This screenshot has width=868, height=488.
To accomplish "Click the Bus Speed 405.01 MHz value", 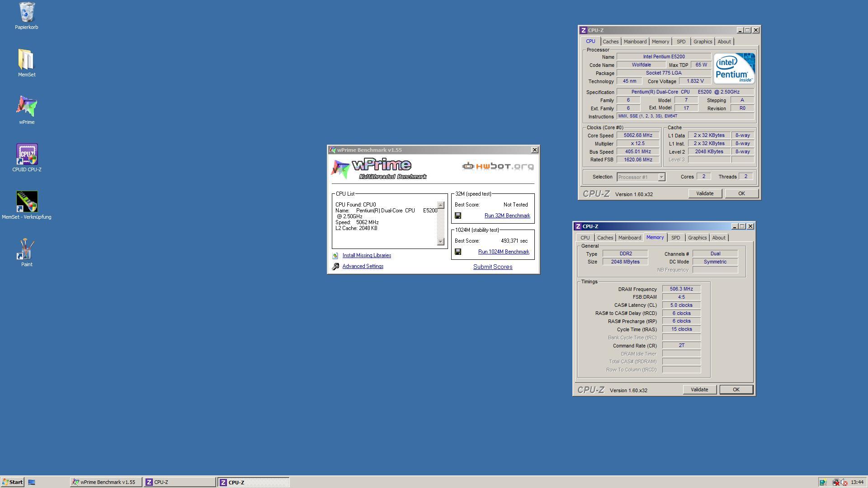I will 638,152.
